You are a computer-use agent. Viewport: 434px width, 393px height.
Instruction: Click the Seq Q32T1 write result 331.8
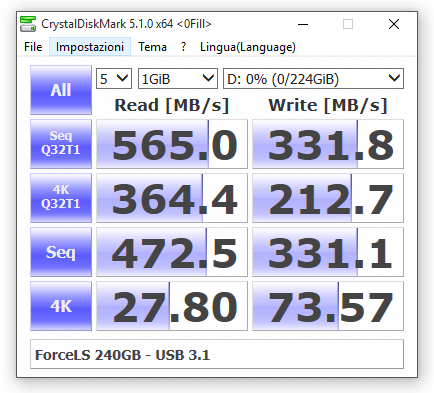[328, 144]
